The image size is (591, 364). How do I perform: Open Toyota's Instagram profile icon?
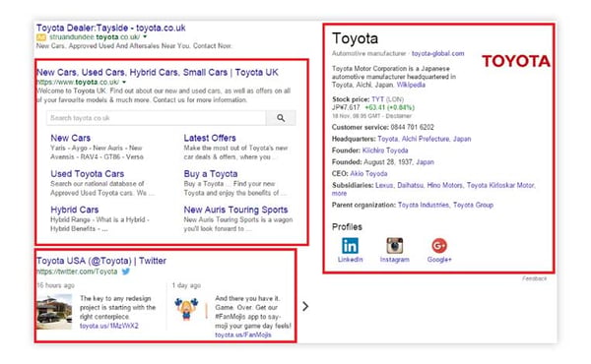point(394,246)
